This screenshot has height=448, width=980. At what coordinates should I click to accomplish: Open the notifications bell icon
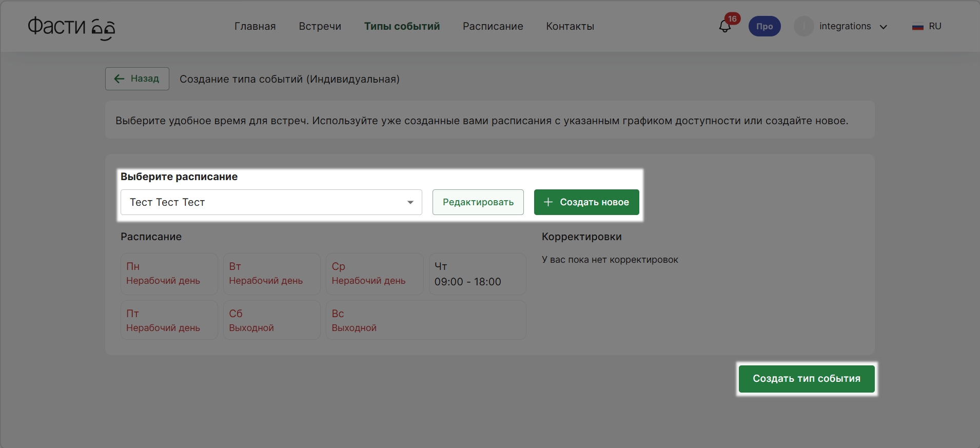[x=724, y=27]
